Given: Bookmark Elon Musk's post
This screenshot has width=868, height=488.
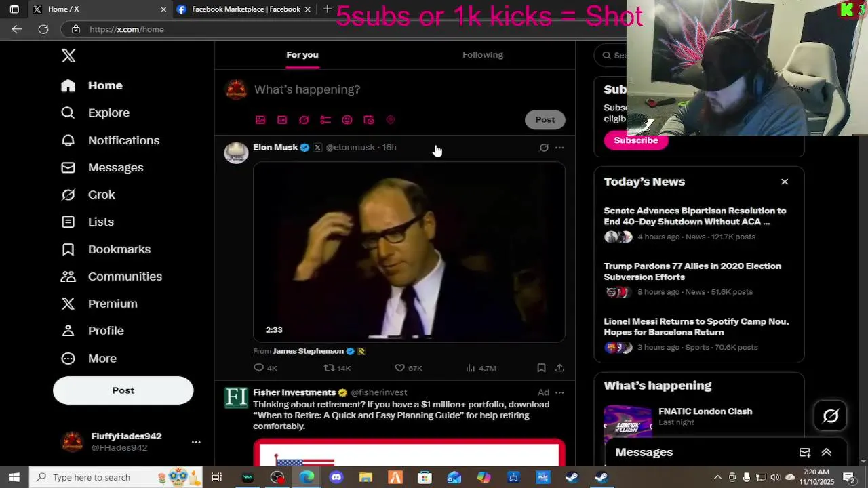Looking at the screenshot, I should 541,368.
